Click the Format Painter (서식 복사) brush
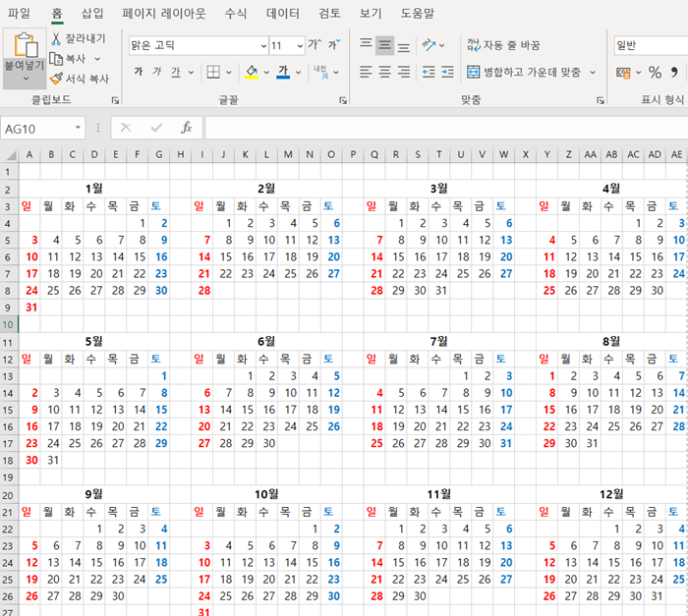 point(56,79)
